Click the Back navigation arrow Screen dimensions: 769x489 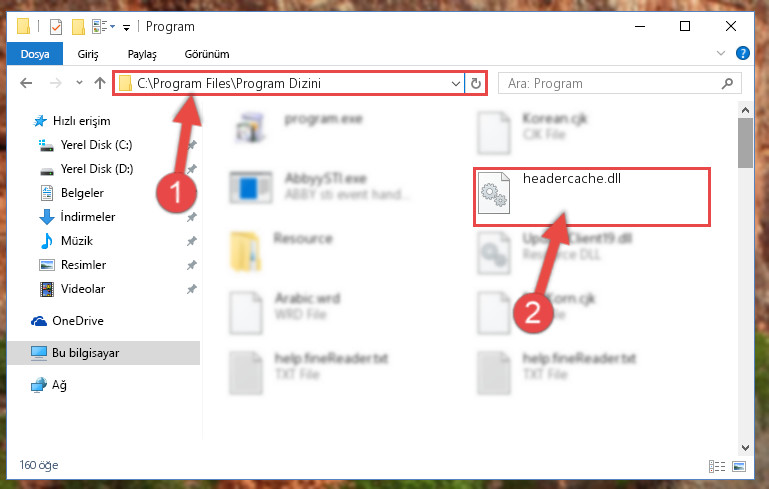click(x=26, y=83)
